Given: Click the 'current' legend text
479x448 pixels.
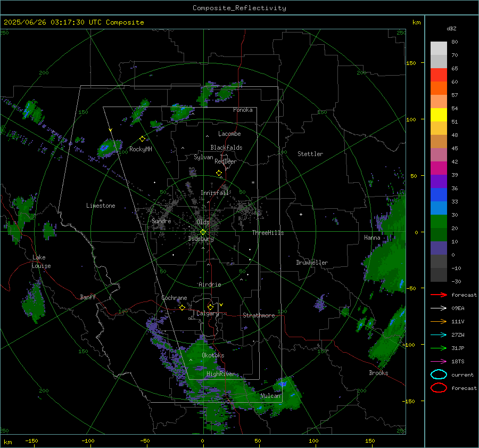Looking at the screenshot, I should pyautogui.click(x=463, y=374).
